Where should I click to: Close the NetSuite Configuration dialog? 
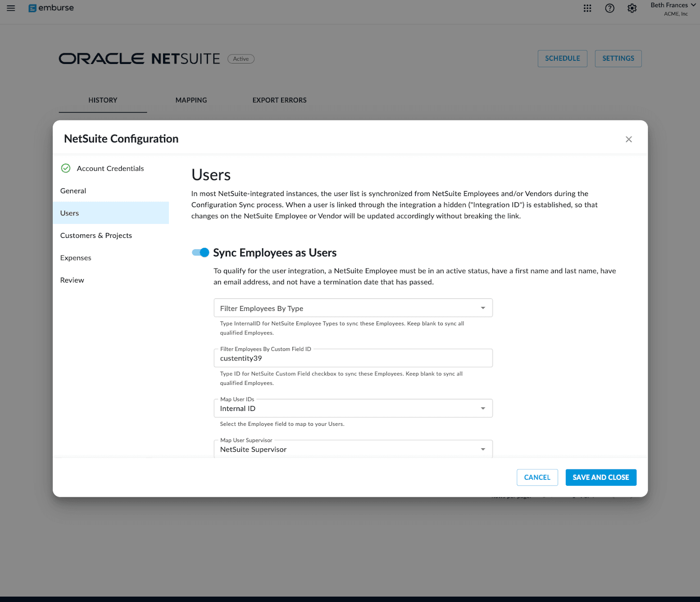pos(628,139)
